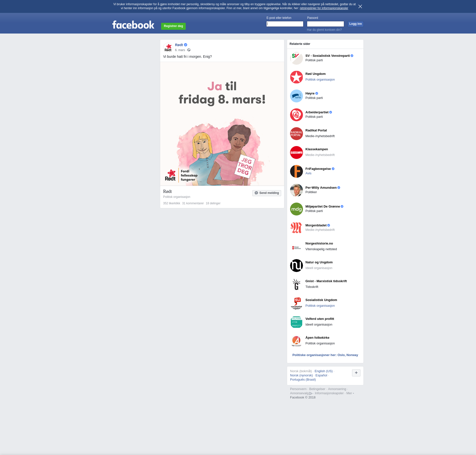Click the 6. mars timestamp

pos(180,50)
